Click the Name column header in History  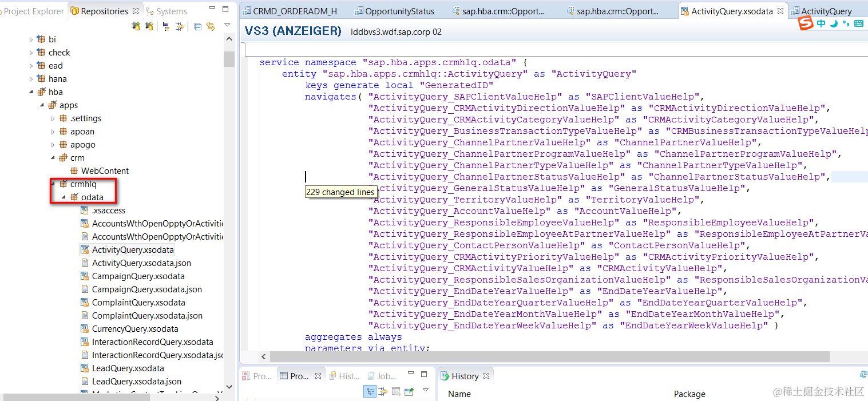pyautogui.click(x=459, y=394)
